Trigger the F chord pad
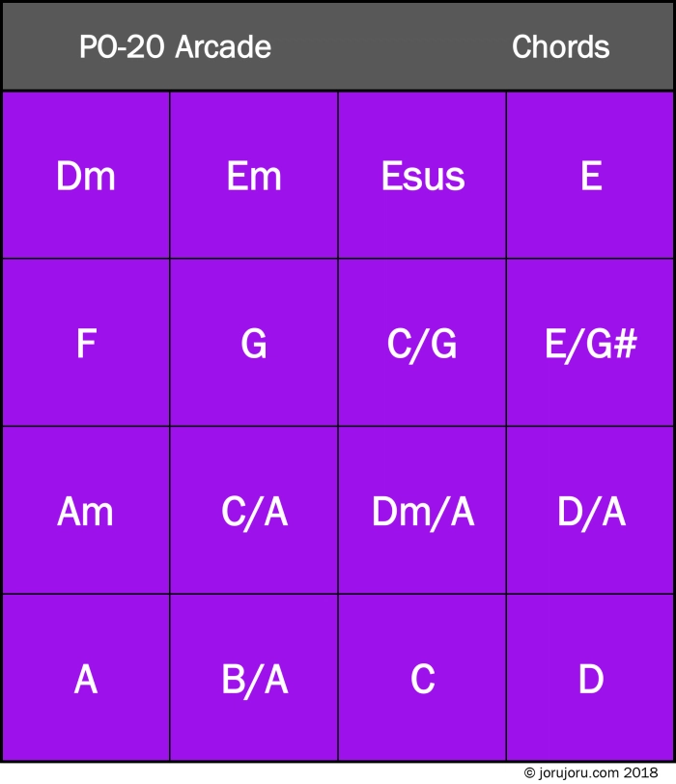Viewport: 676px width, 784px height. tap(86, 344)
